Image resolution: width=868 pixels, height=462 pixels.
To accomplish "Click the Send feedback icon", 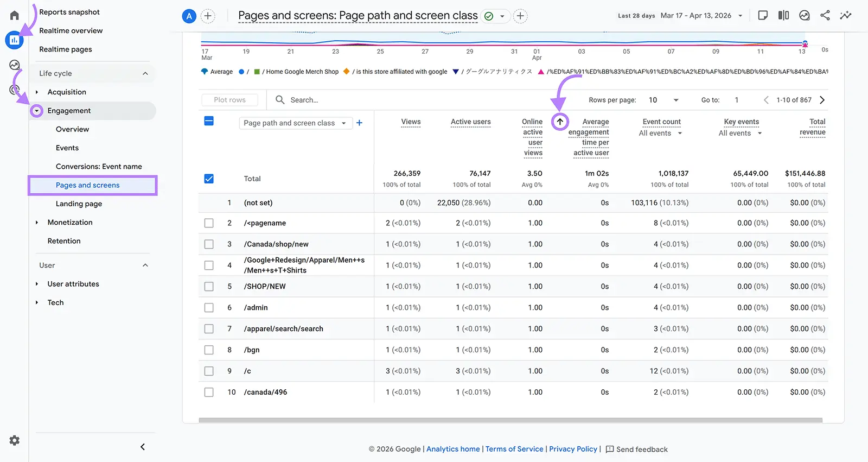I will tap(610, 450).
